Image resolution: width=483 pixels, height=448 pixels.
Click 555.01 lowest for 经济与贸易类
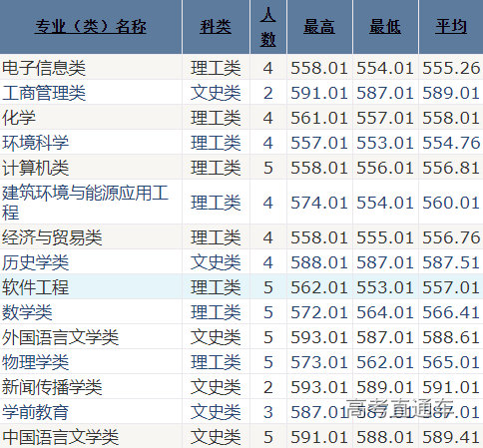(x=385, y=237)
